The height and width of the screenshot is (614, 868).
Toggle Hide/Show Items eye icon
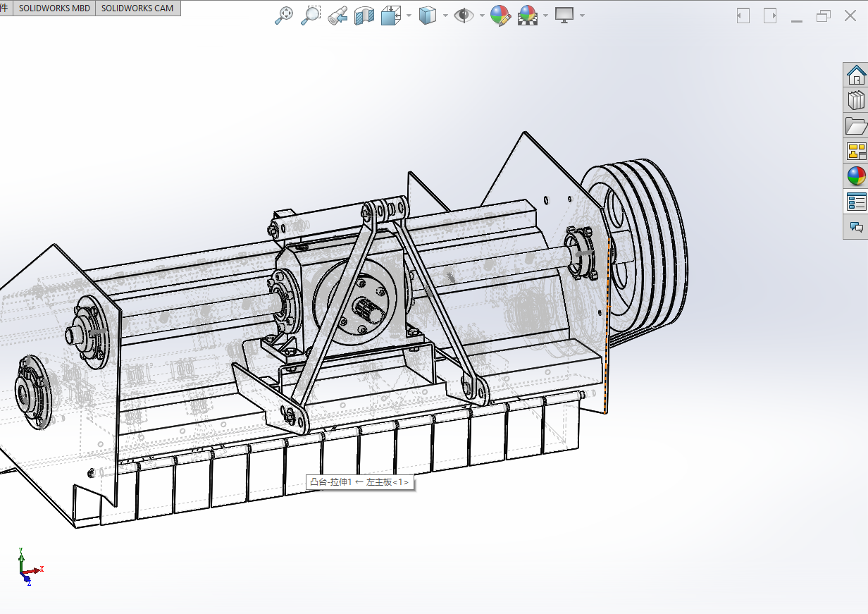pos(463,16)
